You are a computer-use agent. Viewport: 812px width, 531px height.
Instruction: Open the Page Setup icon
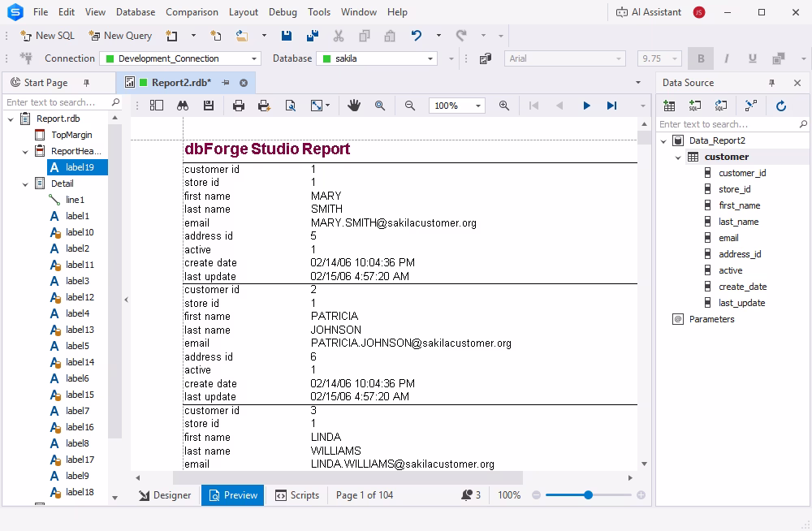click(291, 106)
